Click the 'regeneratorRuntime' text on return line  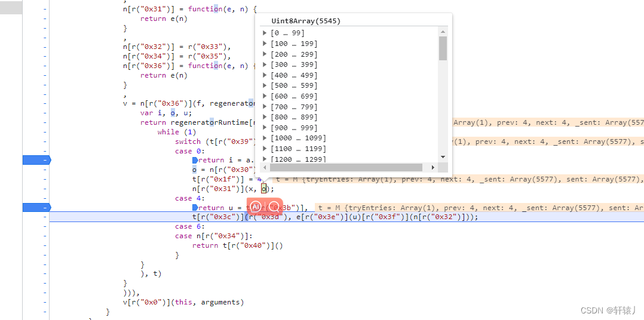coord(210,122)
